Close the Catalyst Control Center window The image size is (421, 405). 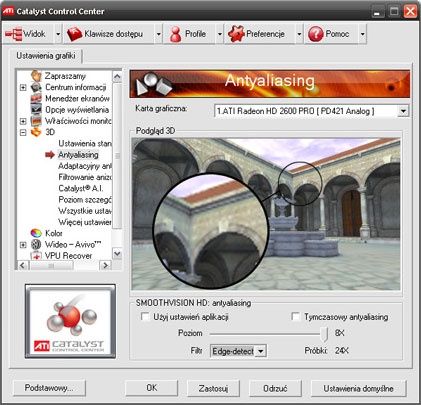coord(410,12)
